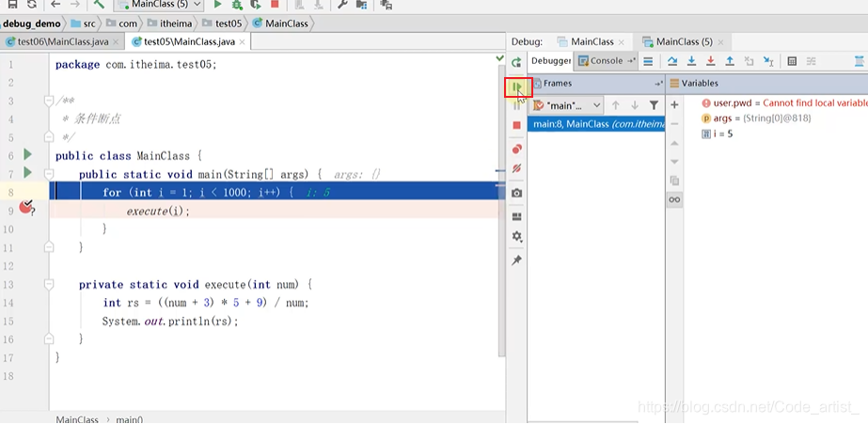Open settings via the wrench icon
This screenshot has width=868, height=424.
click(342, 5)
